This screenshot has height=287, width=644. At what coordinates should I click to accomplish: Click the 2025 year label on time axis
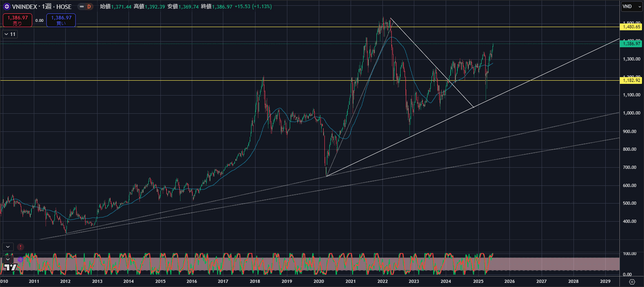coord(478,281)
